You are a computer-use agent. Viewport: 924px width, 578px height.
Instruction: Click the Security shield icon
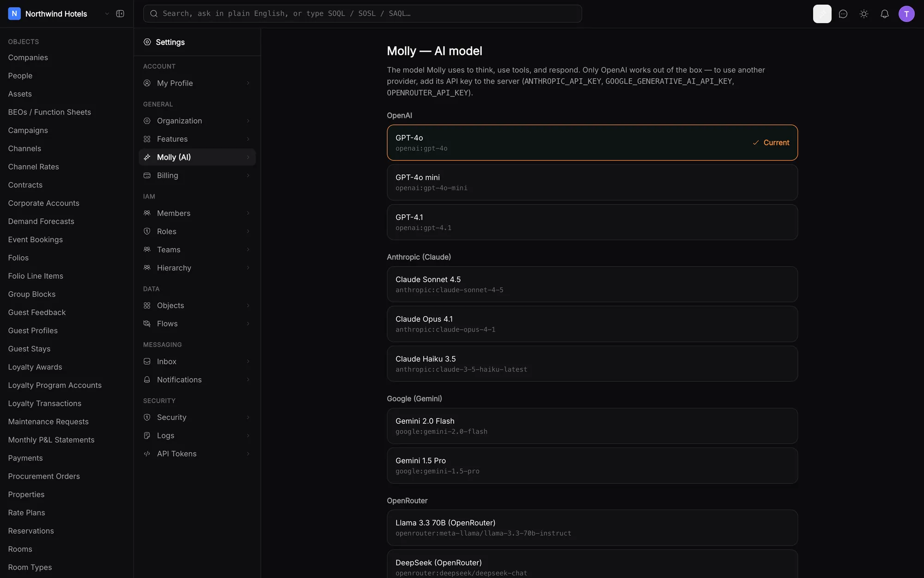(x=147, y=418)
